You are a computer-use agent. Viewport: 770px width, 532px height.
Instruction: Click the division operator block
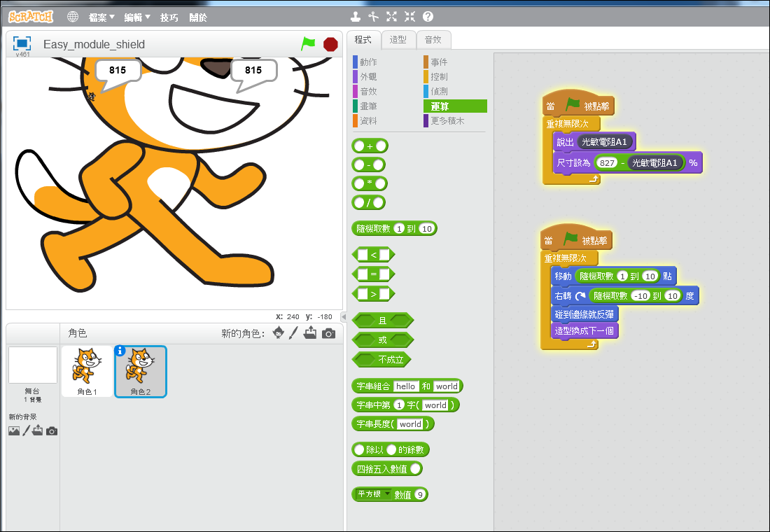[x=368, y=202]
